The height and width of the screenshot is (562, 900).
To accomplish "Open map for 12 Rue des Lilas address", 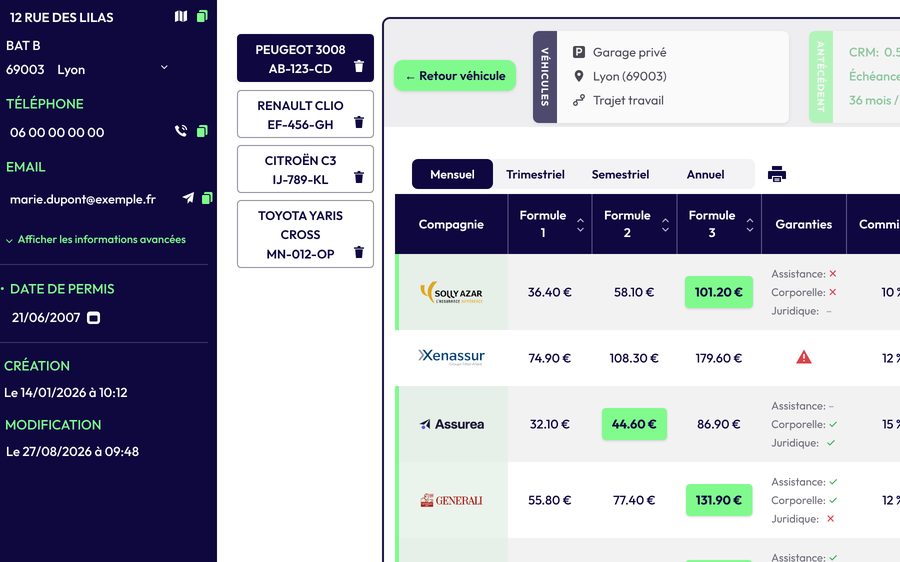I will pos(181,16).
